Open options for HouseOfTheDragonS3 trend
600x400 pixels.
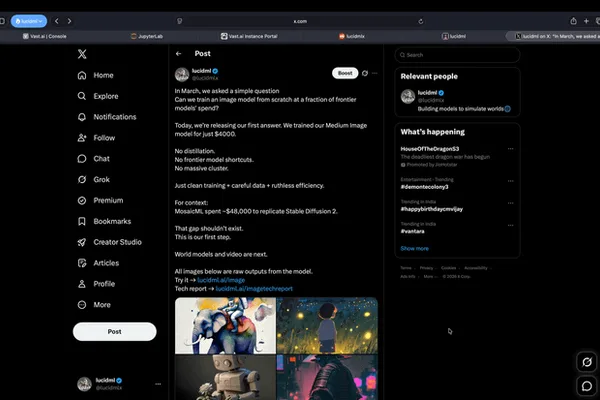pyautogui.click(x=510, y=149)
